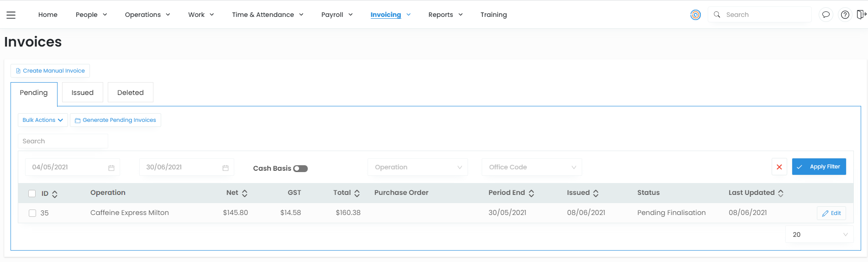Screen dimensions: 868x262
Task: Check the select-all invoices checkbox
Action: point(32,194)
